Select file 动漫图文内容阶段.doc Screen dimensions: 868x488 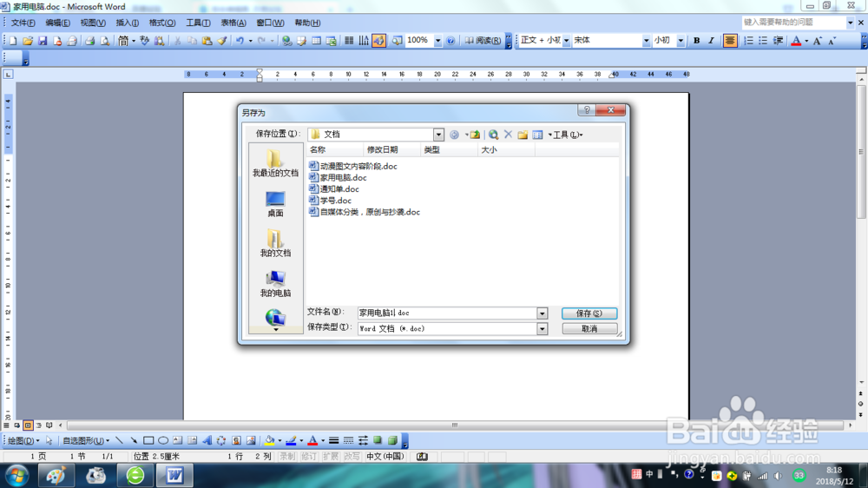(x=353, y=166)
